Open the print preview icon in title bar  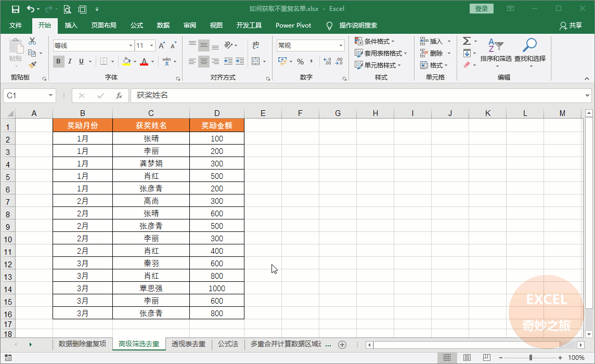(x=67, y=9)
